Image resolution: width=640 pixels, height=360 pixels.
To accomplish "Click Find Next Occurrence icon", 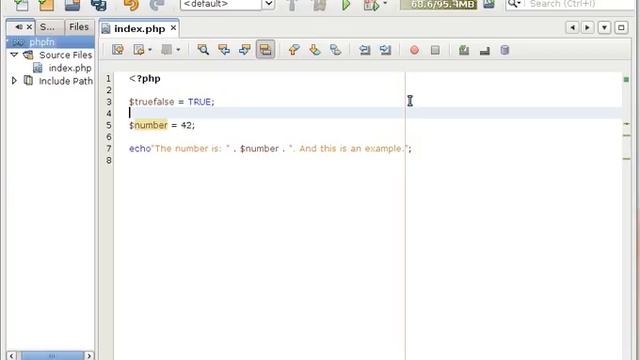I will (244, 50).
